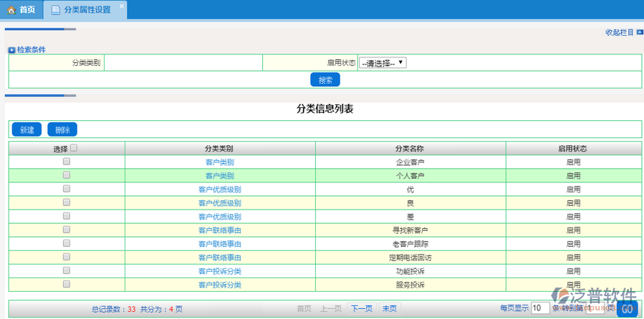Click the 检索条件 arrow icon
This screenshot has height=319, width=644.
11,50
